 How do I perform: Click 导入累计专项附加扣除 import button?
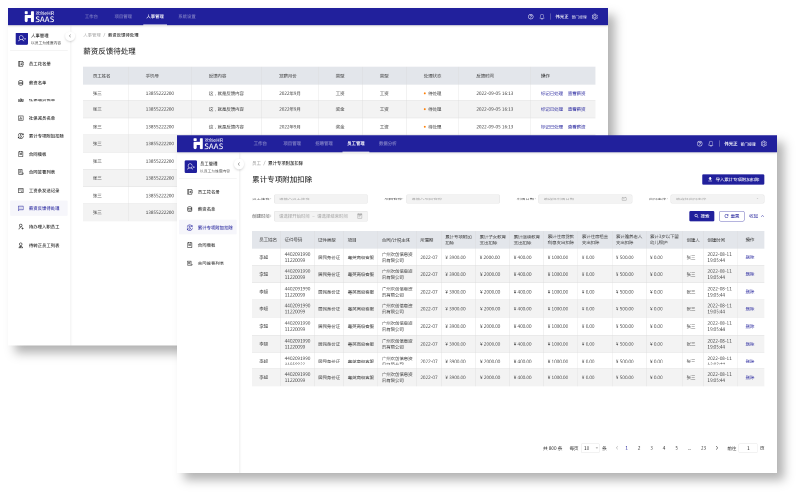[x=735, y=179]
